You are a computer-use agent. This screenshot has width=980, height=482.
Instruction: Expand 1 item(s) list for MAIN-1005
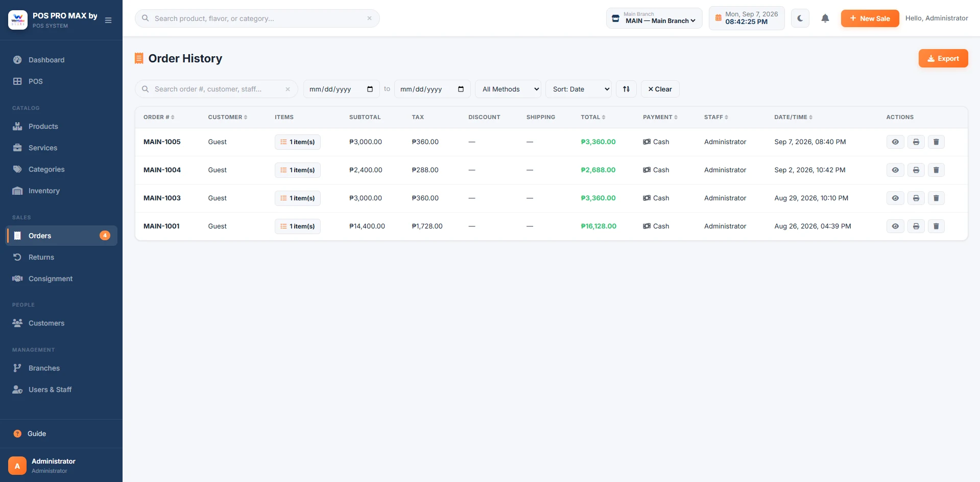point(298,142)
